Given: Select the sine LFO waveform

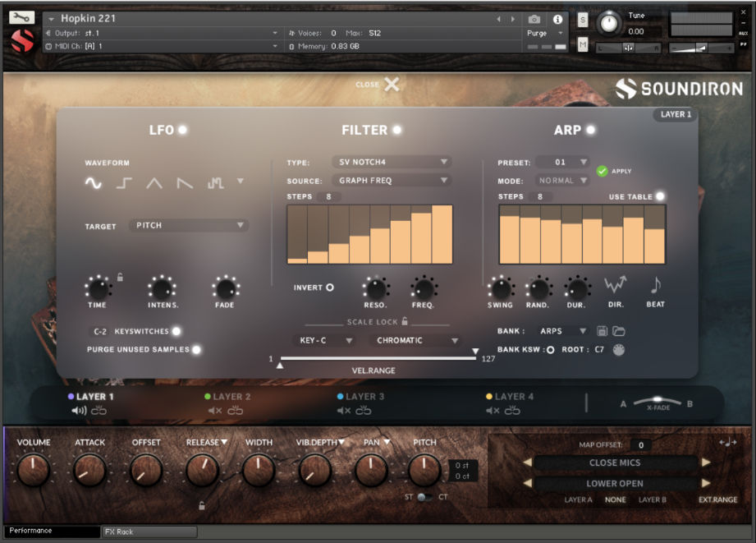Looking at the screenshot, I should [93, 182].
